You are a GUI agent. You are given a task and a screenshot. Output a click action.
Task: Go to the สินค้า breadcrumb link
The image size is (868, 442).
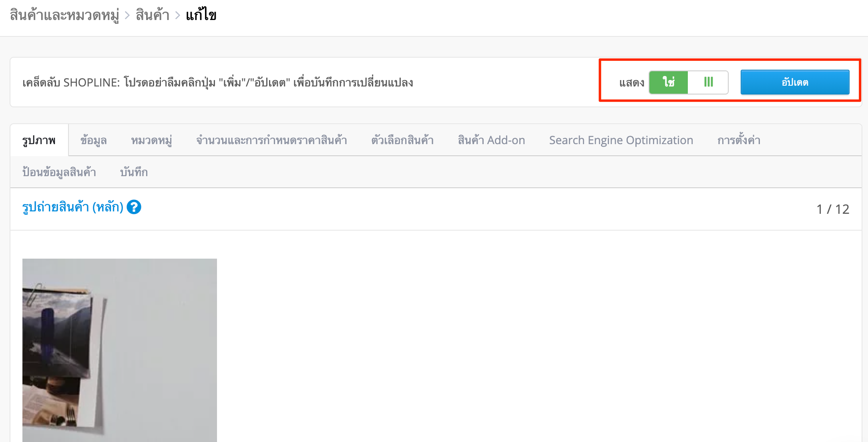[153, 15]
